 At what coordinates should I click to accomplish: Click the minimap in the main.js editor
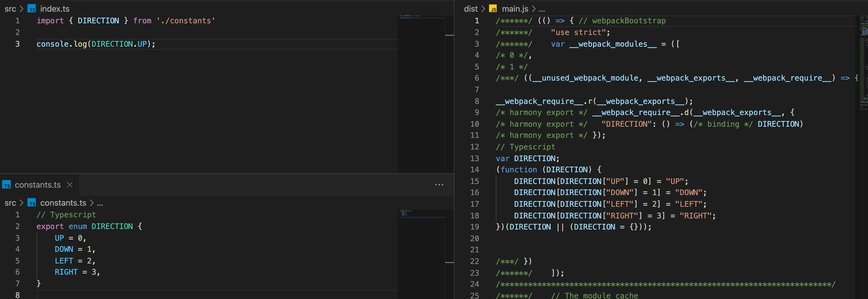tap(863, 67)
